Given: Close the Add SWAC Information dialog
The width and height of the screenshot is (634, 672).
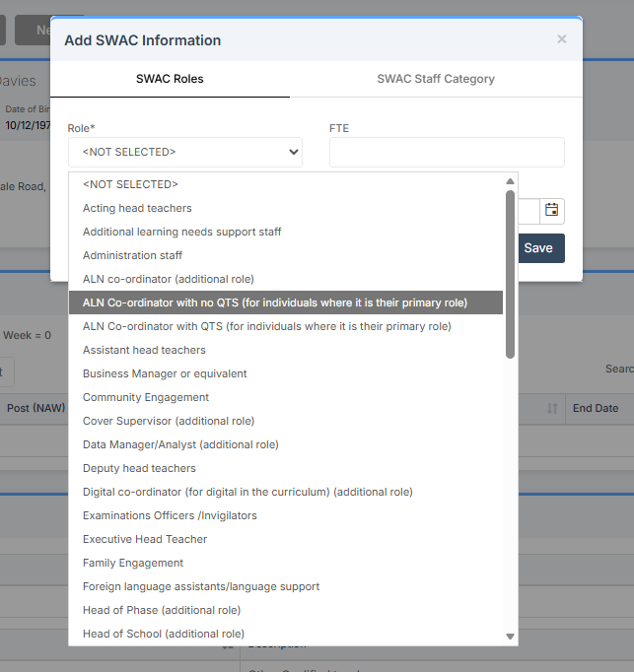Looking at the screenshot, I should pos(561,39).
